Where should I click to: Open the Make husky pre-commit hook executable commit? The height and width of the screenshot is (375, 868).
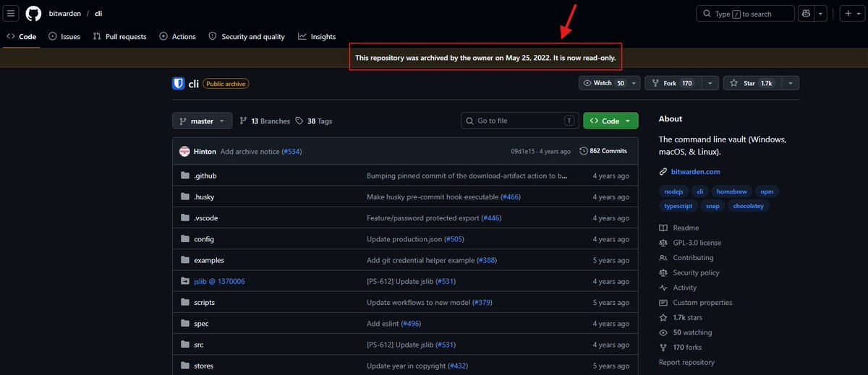pyautogui.click(x=433, y=197)
